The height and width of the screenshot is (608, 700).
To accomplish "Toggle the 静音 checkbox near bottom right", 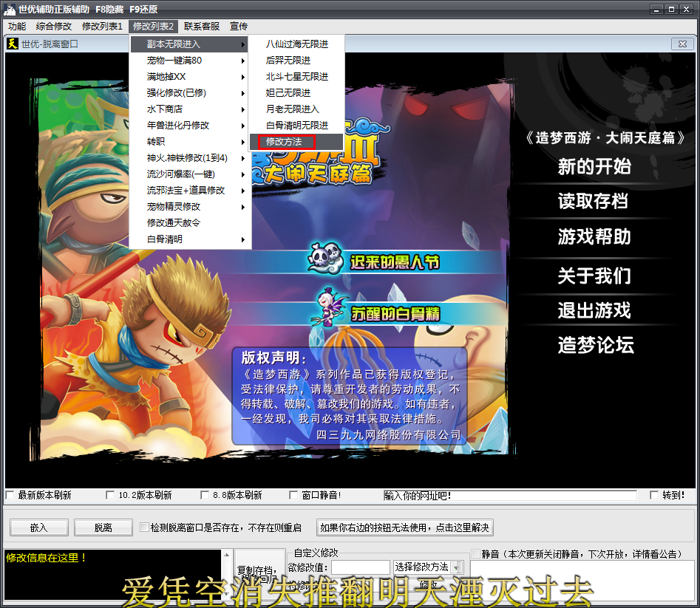I will (475, 554).
